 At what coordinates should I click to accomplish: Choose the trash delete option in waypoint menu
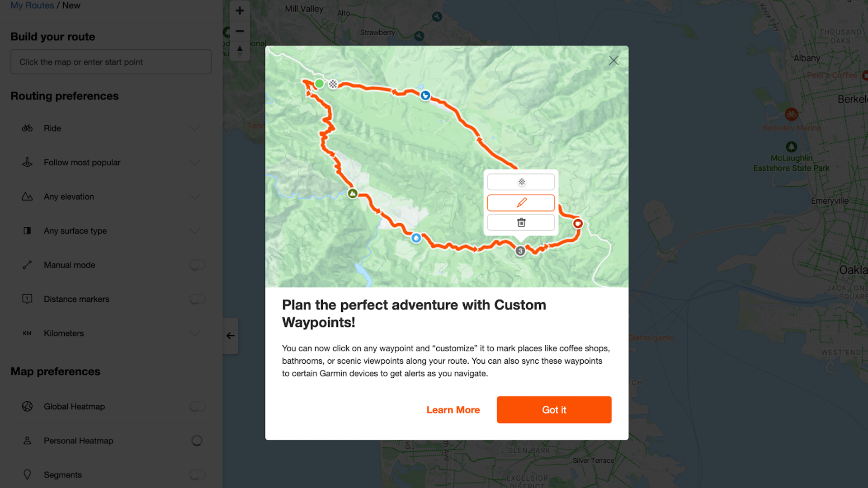tap(521, 222)
